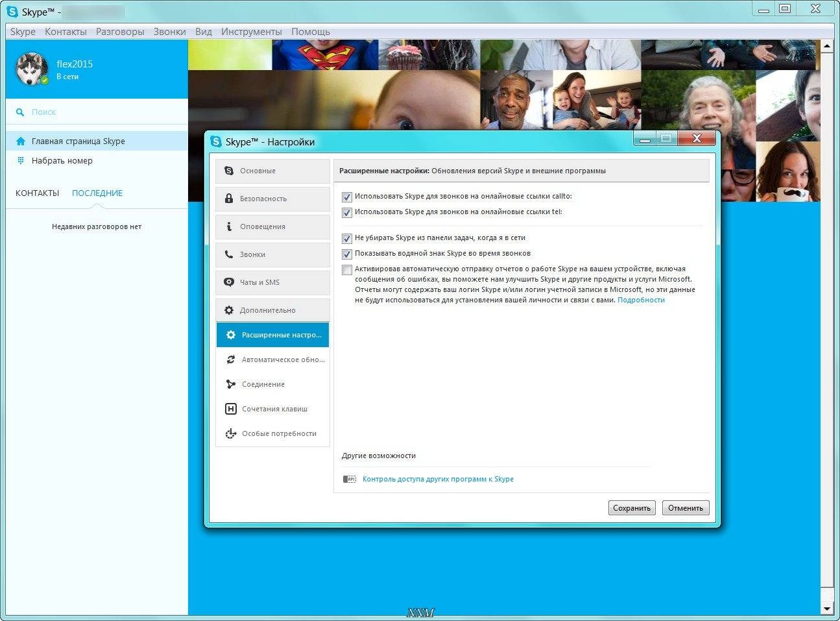Click the В сети status text

coord(67,77)
